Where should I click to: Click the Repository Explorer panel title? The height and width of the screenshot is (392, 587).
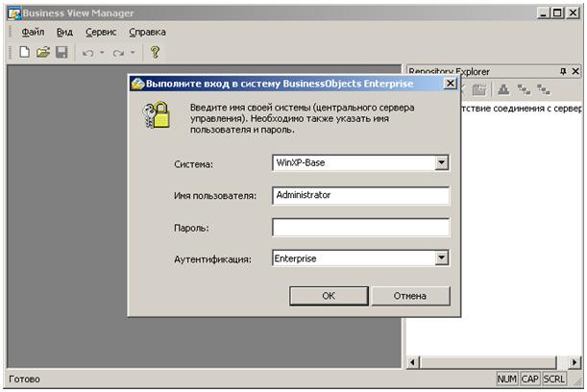coord(449,71)
